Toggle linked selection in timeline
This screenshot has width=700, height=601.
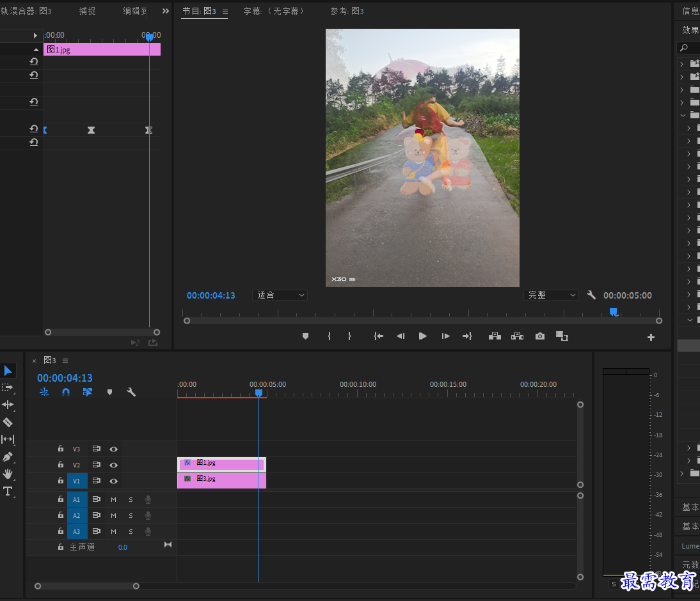88,392
